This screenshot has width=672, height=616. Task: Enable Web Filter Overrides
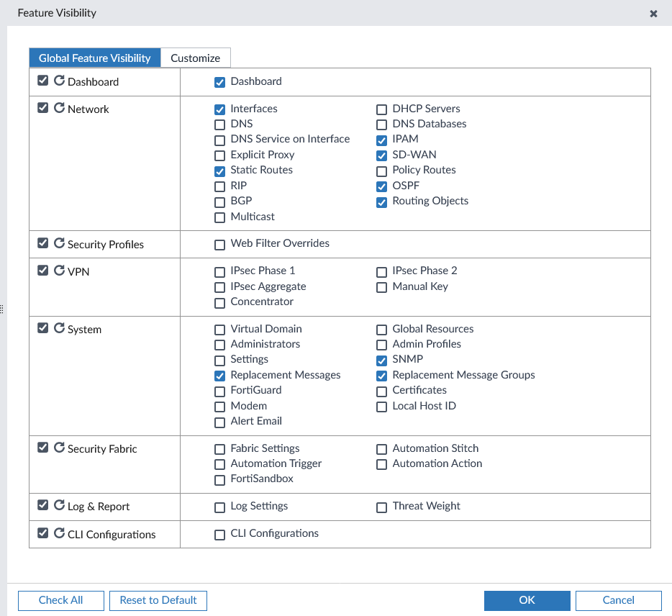219,245
